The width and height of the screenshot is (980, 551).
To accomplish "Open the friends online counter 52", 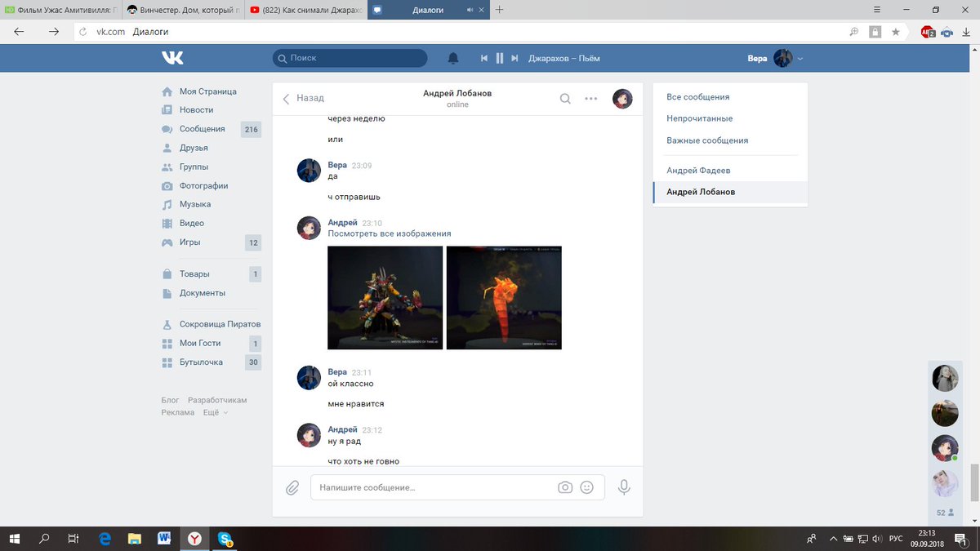I will coord(945,513).
